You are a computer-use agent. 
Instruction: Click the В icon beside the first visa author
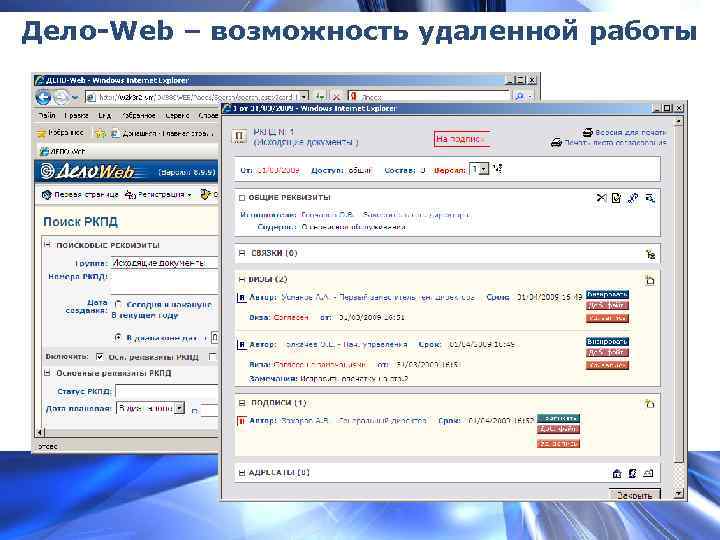coord(242,298)
